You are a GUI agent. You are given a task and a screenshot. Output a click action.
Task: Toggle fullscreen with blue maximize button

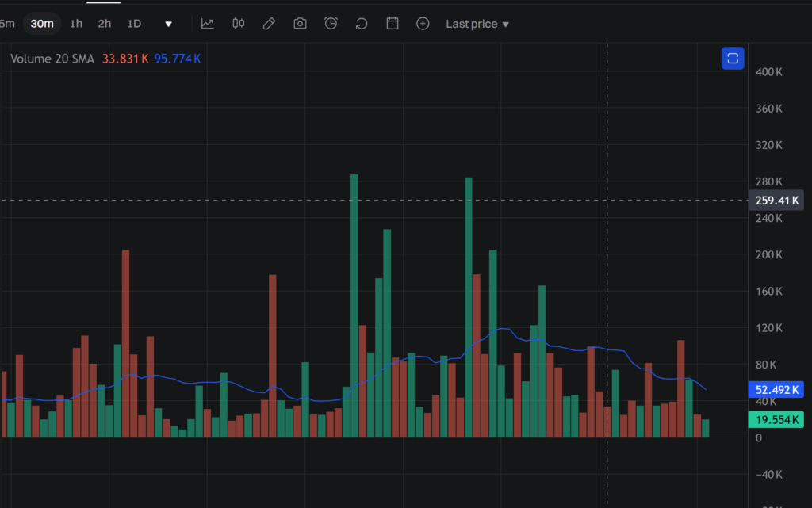click(732, 58)
